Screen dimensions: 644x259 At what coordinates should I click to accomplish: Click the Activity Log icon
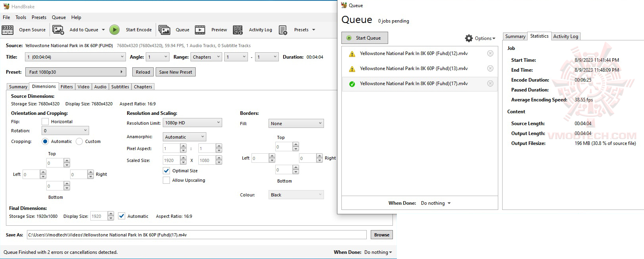(x=238, y=30)
